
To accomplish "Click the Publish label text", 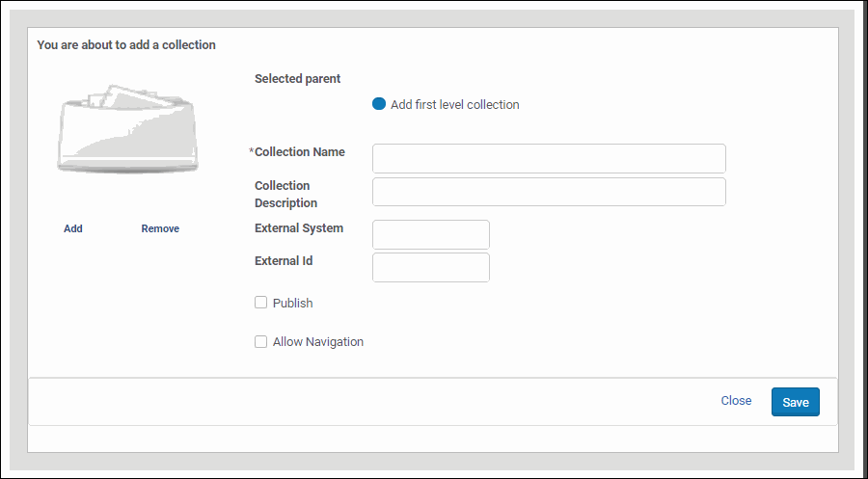I will [x=292, y=304].
